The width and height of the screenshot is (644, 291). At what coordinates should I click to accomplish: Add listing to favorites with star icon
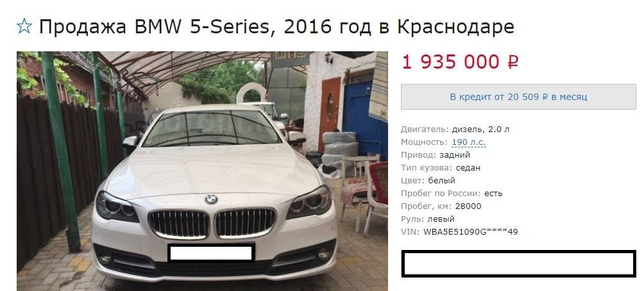24,27
